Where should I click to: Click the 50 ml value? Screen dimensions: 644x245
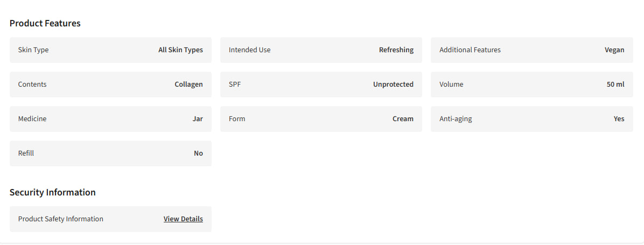[x=615, y=84]
